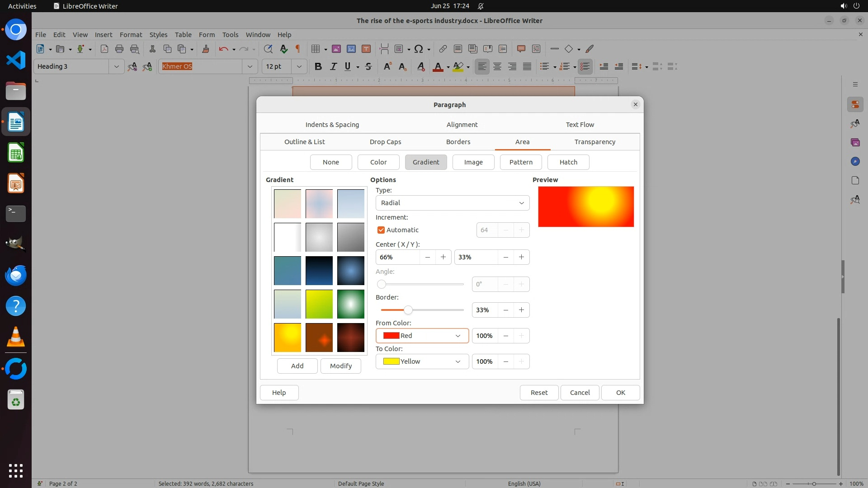Image resolution: width=868 pixels, height=488 pixels.
Task: Click the Border percentage slider handle
Action: tap(408, 310)
